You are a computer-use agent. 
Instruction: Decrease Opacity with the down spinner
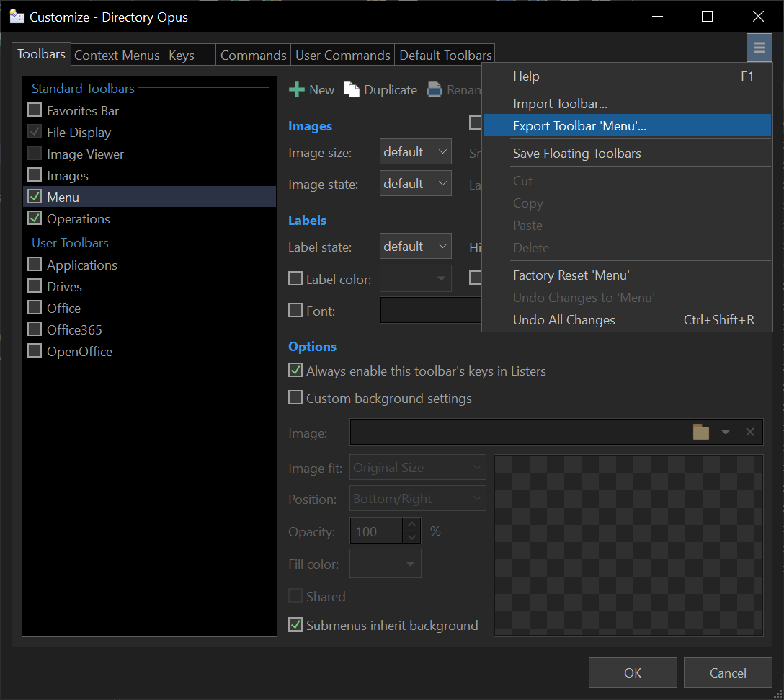[412, 537]
